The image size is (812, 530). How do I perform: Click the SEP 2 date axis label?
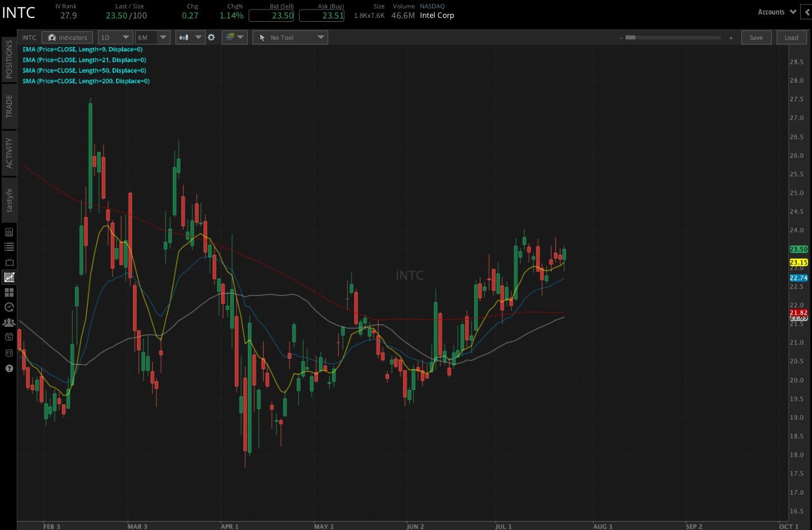pyautogui.click(x=694, y=527)
